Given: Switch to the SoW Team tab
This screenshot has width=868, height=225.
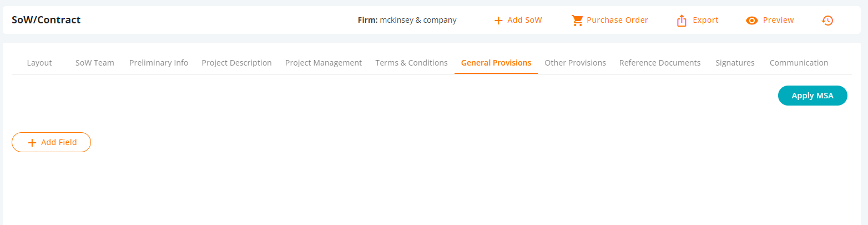Looking at the screenshot, I should tap(95, 63).
